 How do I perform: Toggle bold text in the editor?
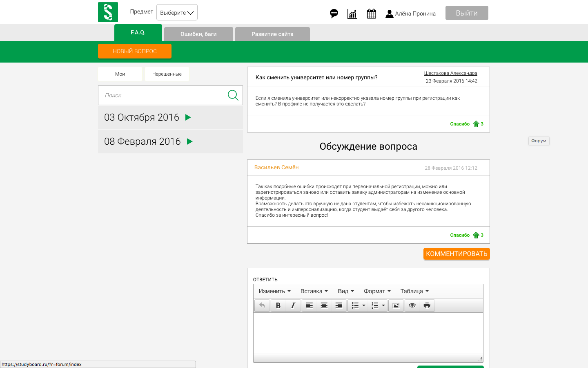point(278,305)
